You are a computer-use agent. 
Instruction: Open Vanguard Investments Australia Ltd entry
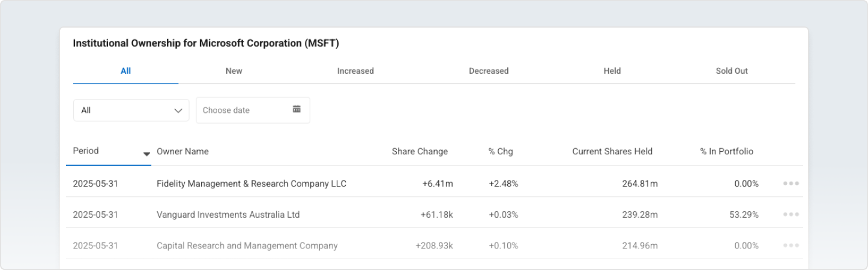(x=228, y=215)
